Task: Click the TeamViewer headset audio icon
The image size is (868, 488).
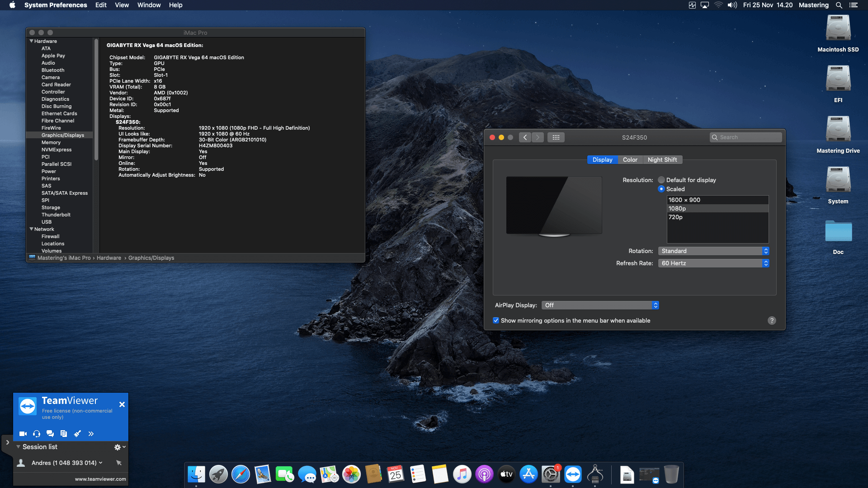Action: pos(37,434)
